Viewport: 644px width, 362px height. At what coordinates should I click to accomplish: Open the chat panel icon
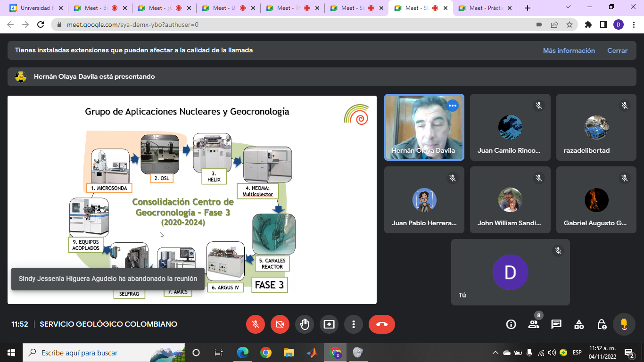[556, 324]
